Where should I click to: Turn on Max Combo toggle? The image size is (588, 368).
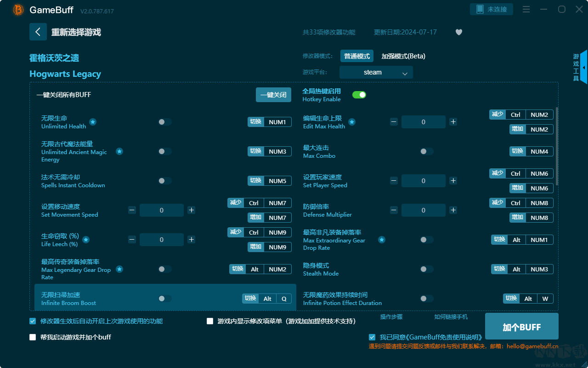(427, 151)
